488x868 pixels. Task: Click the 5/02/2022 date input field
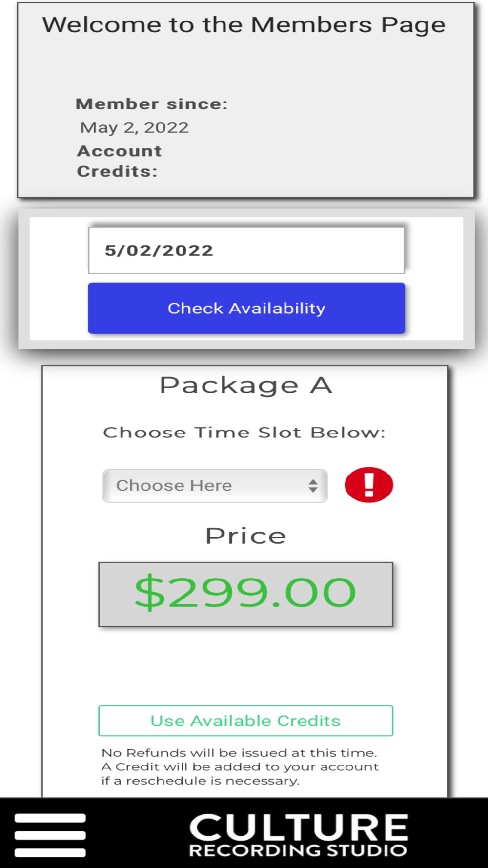tap(246, 250)
